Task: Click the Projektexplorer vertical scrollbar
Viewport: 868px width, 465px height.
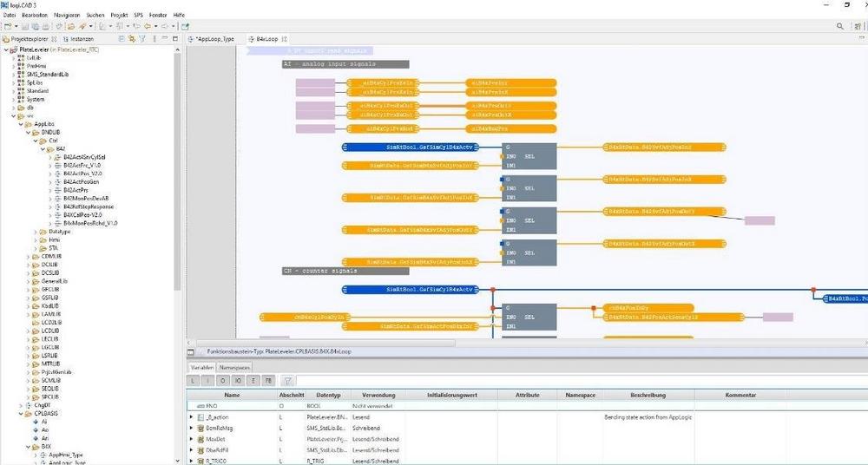Action: coord(177,172)
